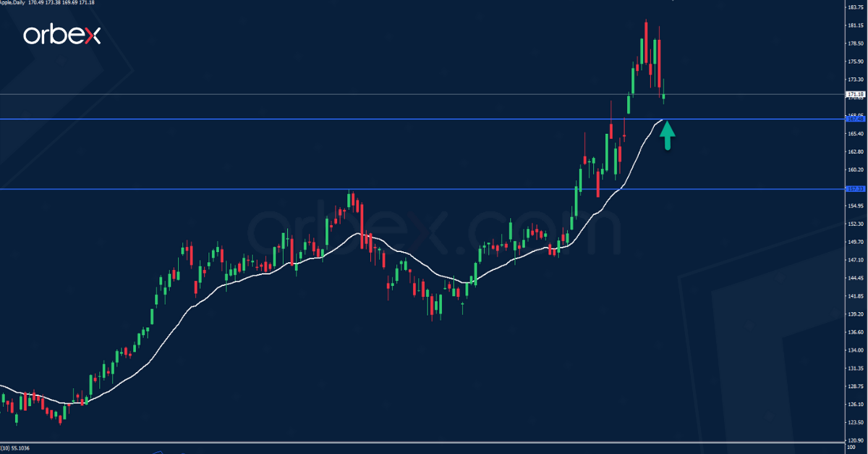Click the indicator scale value 100
This screenshot has height=454, width=868.
(x=853, y=449)
